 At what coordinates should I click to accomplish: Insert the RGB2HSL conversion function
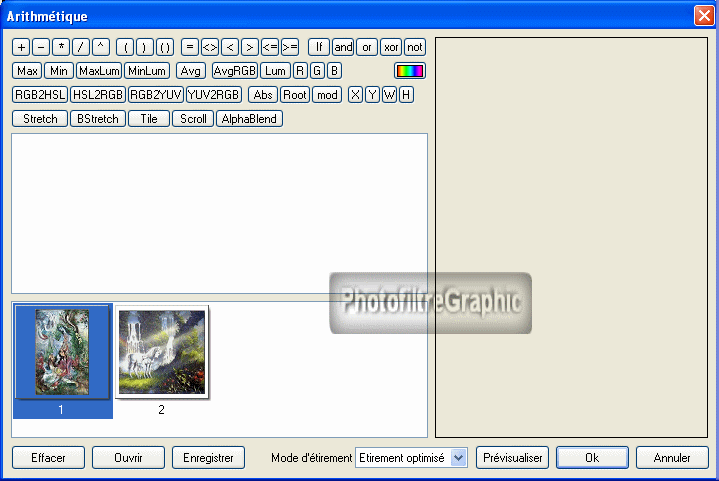(40, 95)
